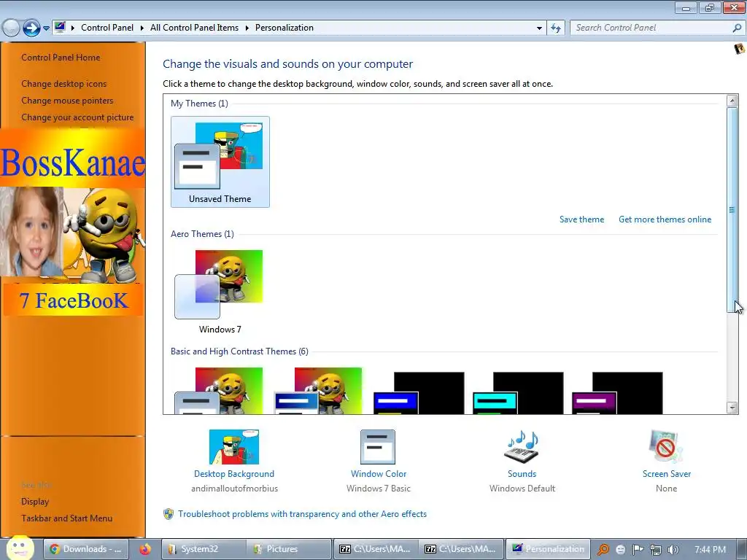The width and height of the screenshot is (747, 560).
Task: Select Personalization breadcrumb
Action: (x=285, y=28)
